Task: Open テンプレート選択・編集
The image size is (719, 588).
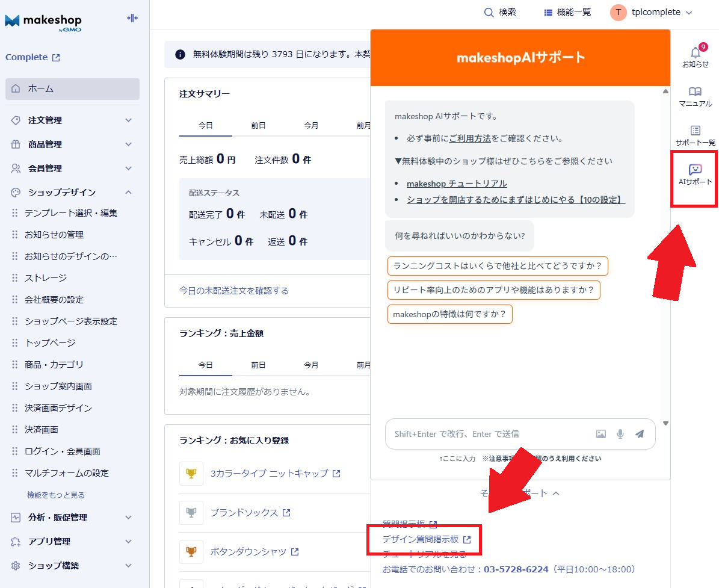Action: (71, 213)
